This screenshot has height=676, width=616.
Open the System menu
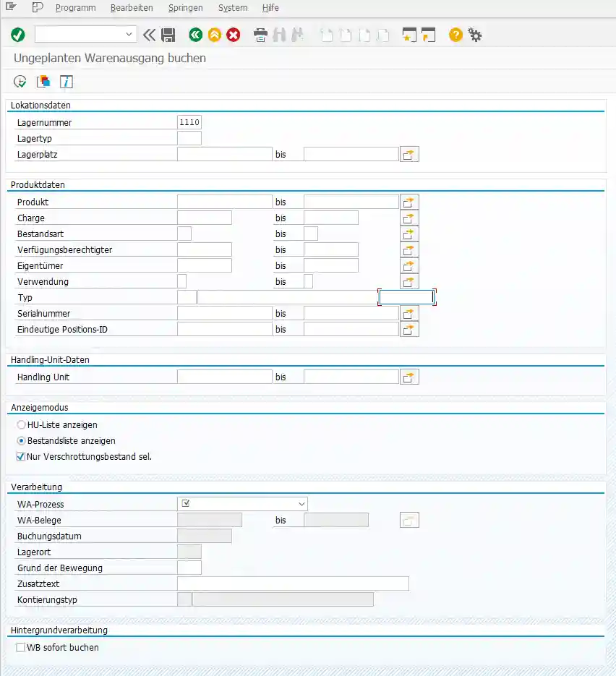pyautogui.click(x=232, y=8)
